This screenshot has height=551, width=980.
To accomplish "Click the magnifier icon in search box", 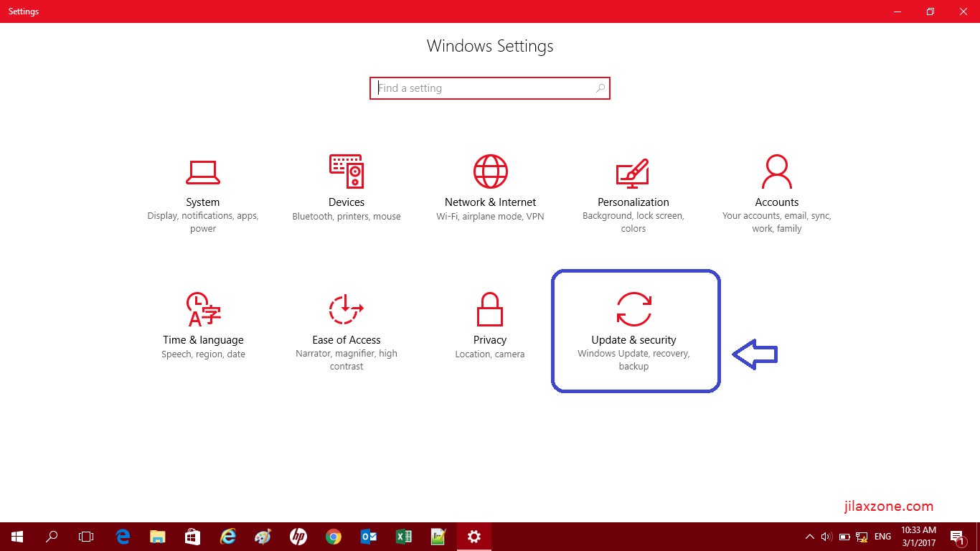I will (600, 88).
